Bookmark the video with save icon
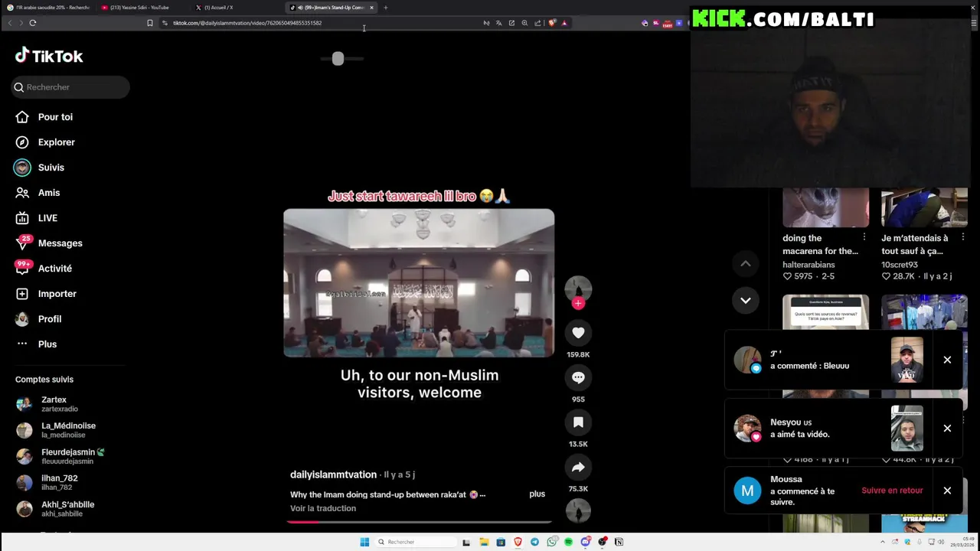Screen dimensions: 980x551 (578, 422)
